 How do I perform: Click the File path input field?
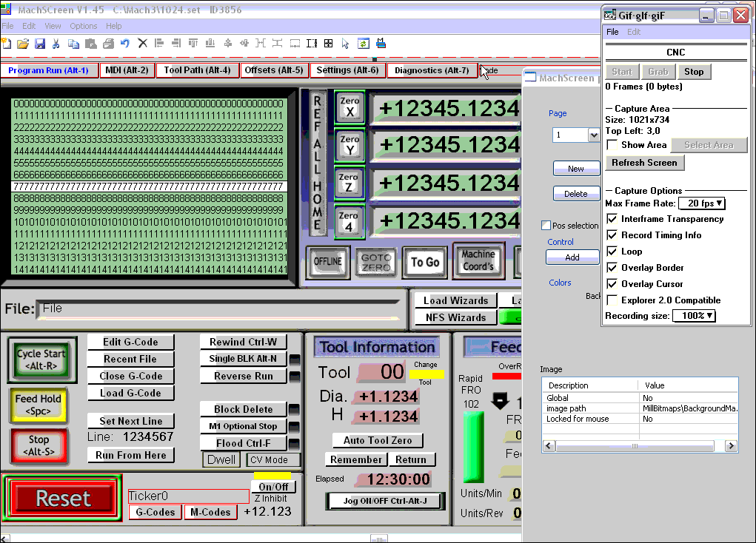218,308
